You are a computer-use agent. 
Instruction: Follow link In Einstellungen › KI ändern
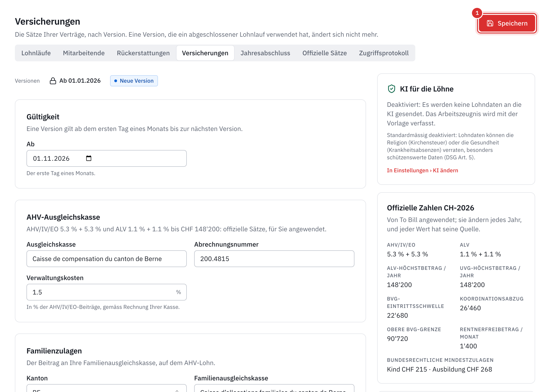[422, 170]
